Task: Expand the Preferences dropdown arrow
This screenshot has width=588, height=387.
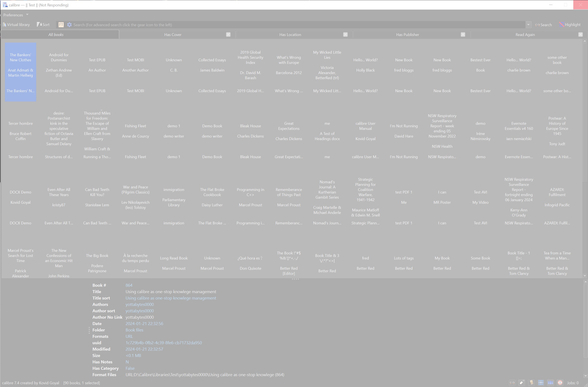Action: 27,15
